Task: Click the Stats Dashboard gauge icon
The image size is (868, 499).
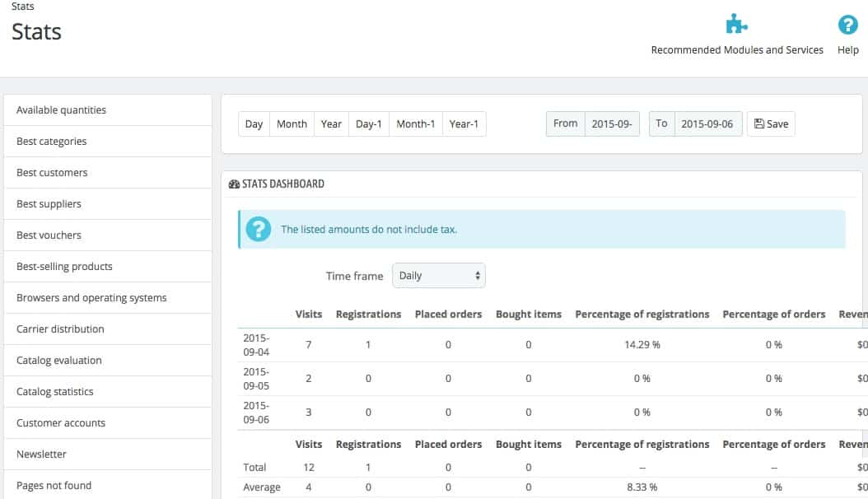Action: click(233, 184)
